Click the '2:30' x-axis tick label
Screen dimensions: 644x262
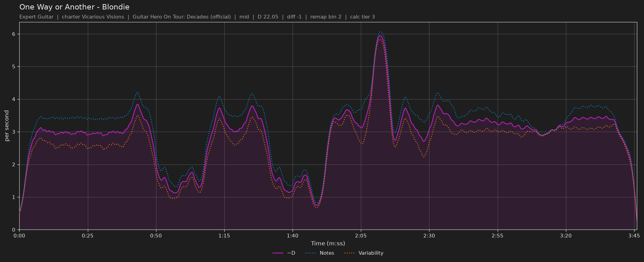pyautogui.click(x=429, y=236)
